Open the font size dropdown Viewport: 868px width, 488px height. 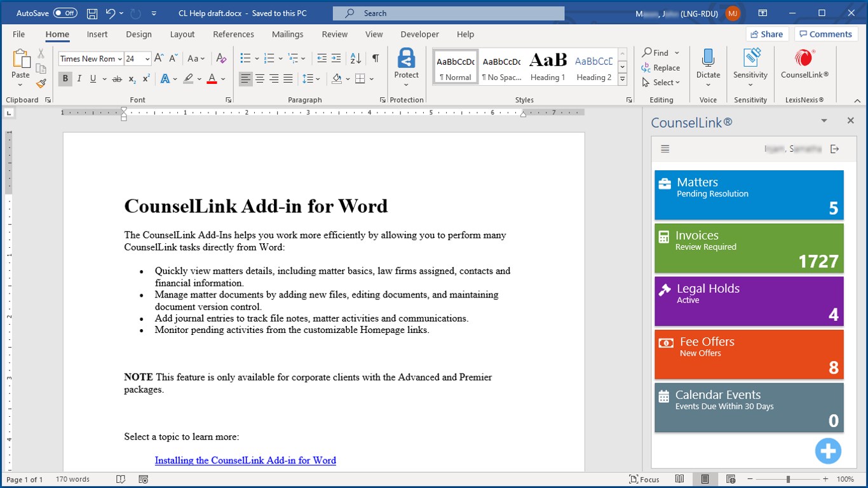click(147, 59)
